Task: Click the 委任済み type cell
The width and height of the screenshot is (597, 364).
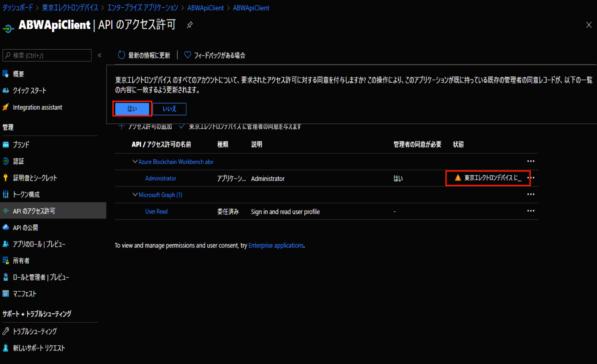Action: pos(228,212)
